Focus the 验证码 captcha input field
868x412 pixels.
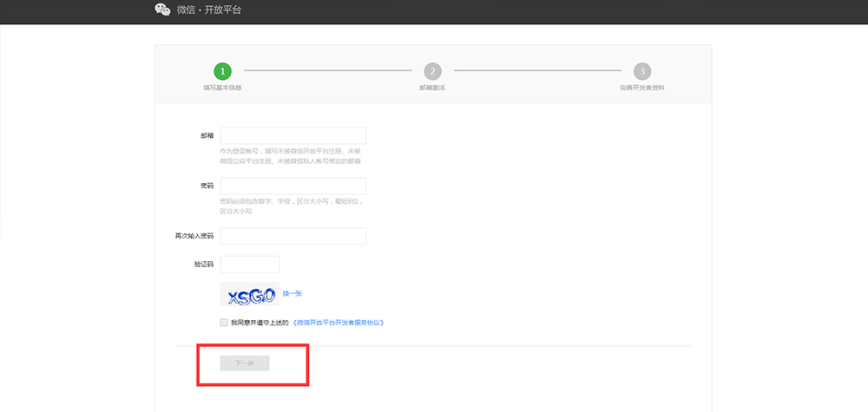(250, 264)
